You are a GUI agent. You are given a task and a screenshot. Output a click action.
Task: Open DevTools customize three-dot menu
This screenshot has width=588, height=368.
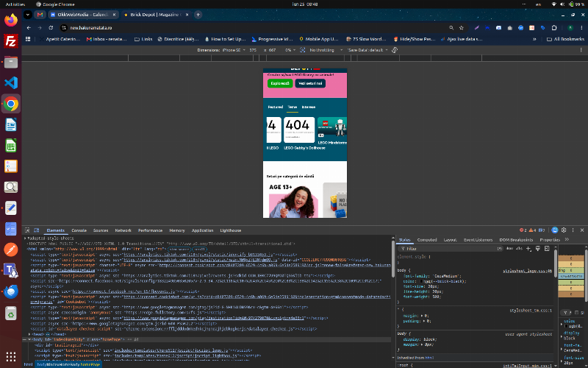(573, 230)
